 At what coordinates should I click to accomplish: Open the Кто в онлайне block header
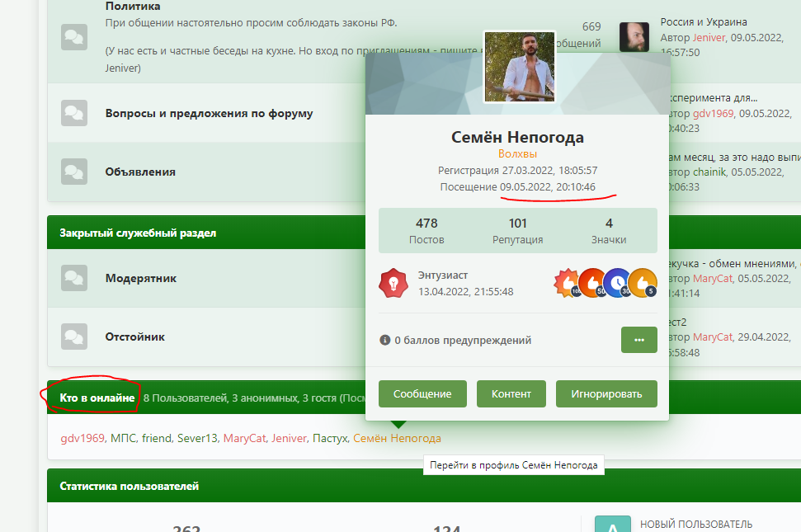[x=97, y=398]
